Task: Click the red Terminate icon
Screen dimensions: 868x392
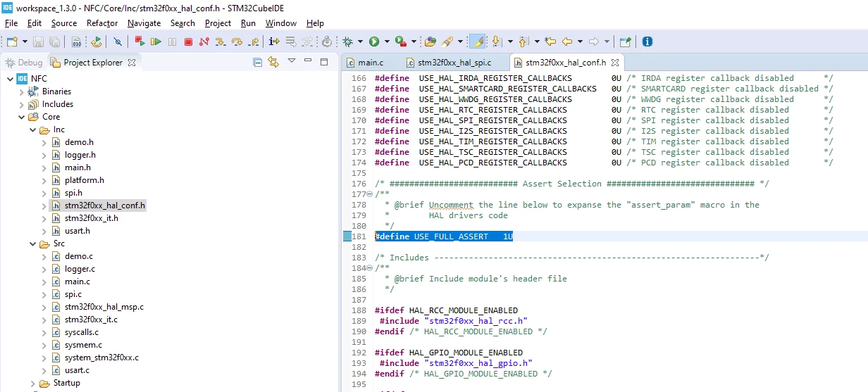Action: tap(188, 42)
